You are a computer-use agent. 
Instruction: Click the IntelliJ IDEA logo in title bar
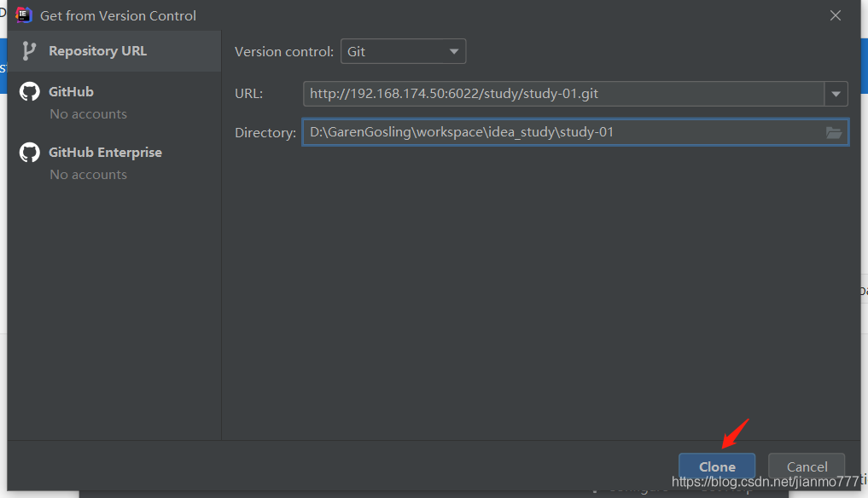[x=24, y=15]
